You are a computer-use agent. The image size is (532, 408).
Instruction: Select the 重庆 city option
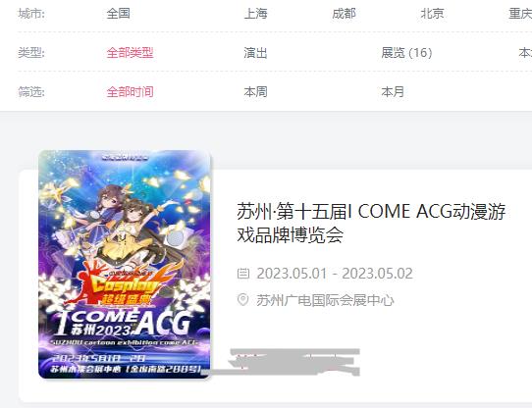[x=520, y=14]
